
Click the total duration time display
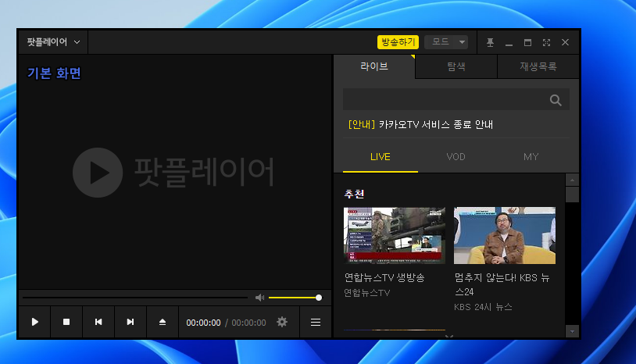tap(248, 323)
